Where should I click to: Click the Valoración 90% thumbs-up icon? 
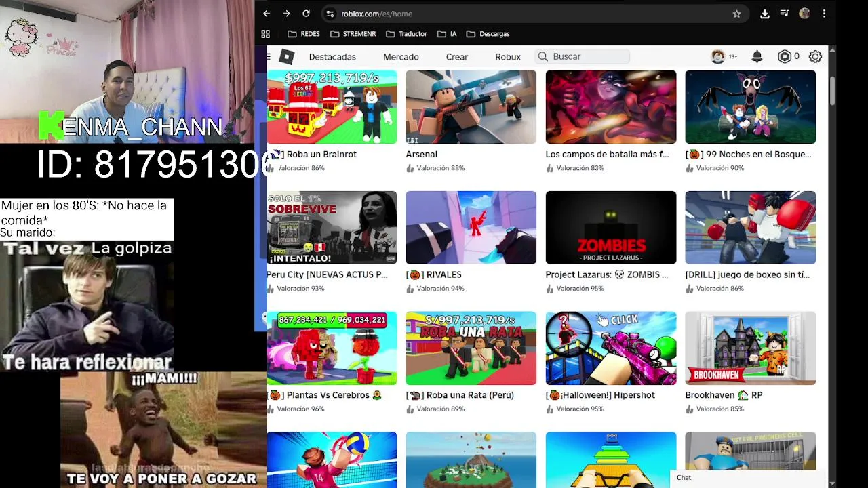(689, 168)
